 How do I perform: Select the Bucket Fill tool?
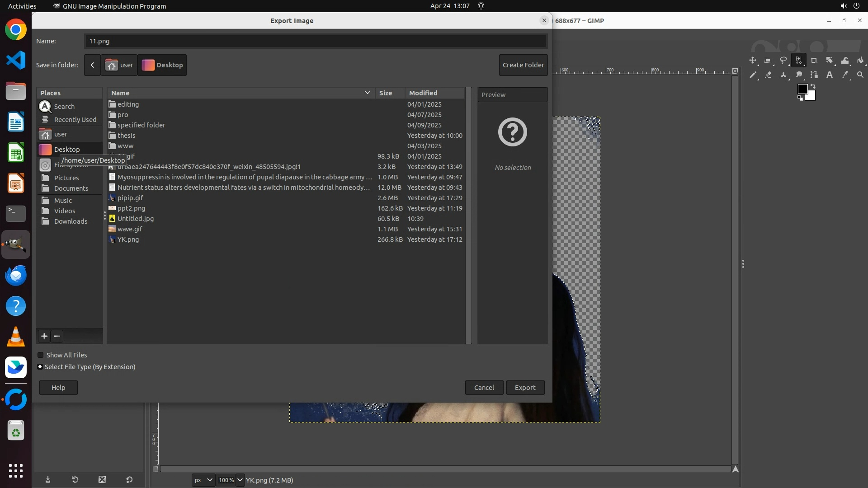pos(860,61)
